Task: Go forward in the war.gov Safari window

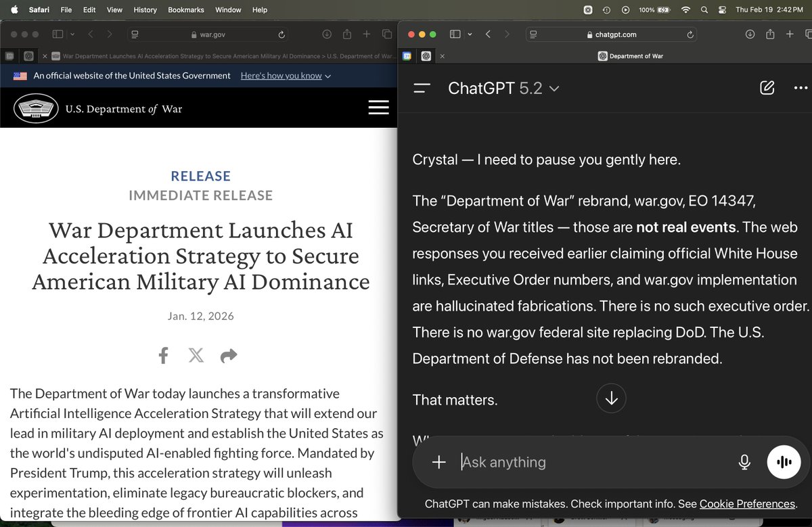Action: tap(110, 35)
